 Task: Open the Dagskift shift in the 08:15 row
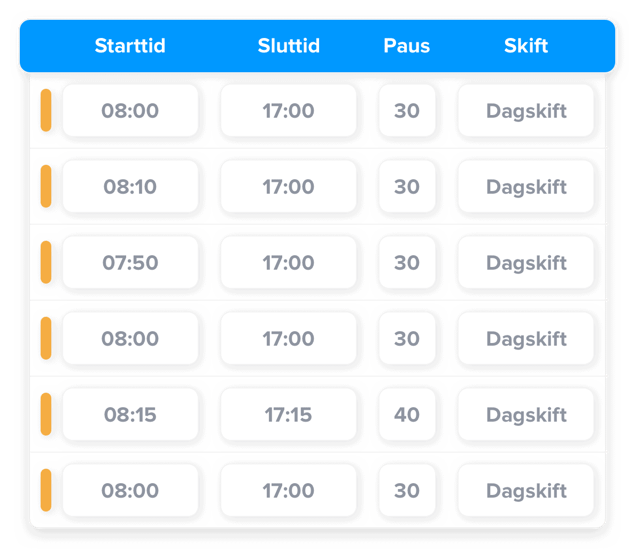pyautogui.click(x=526, y=415)
